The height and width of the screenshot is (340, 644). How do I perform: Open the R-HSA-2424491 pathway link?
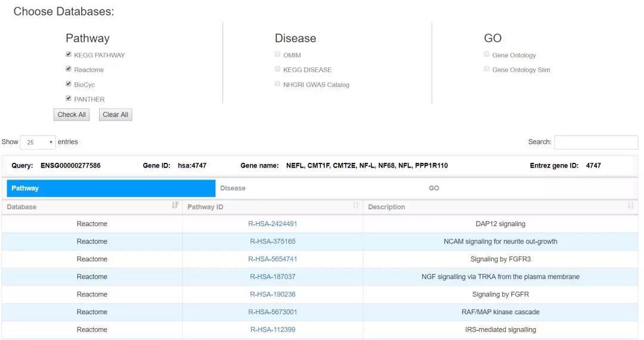coord(273,224)
